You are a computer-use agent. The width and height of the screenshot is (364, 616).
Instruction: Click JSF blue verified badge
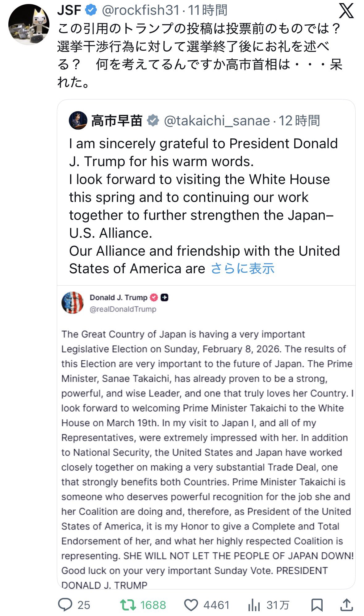(90, 10)
